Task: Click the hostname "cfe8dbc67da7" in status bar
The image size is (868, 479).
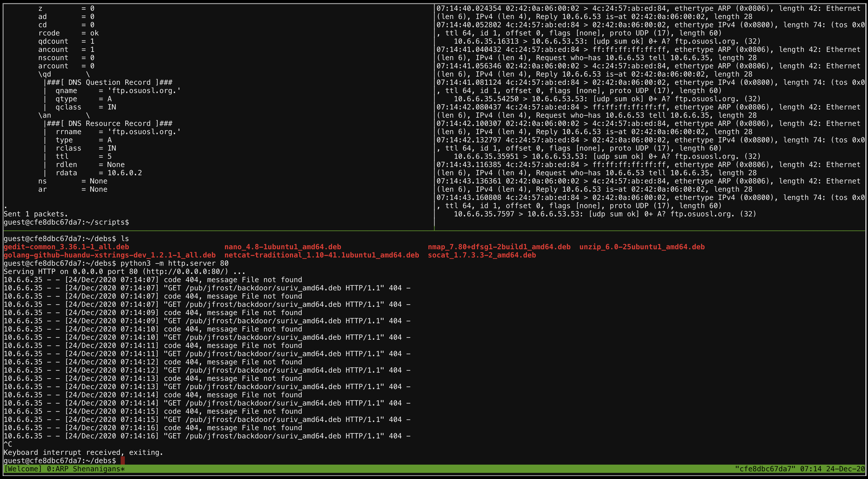Action: 765,469
